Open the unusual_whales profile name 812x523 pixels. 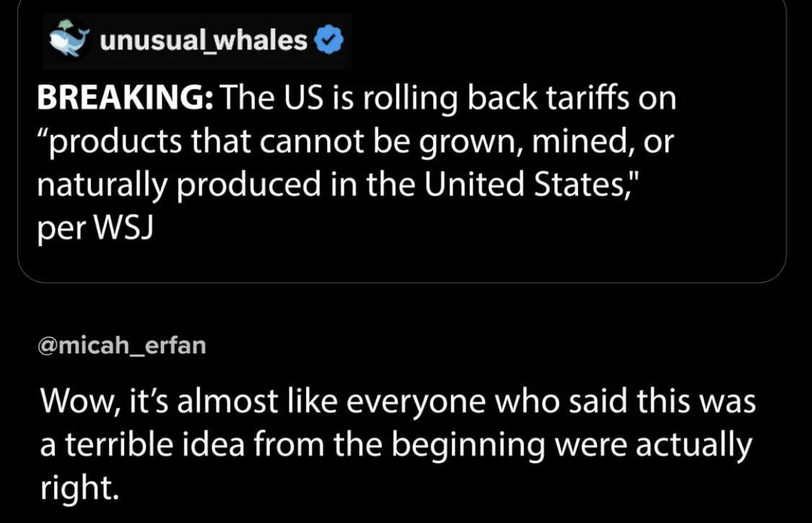(x=204, y=41)
